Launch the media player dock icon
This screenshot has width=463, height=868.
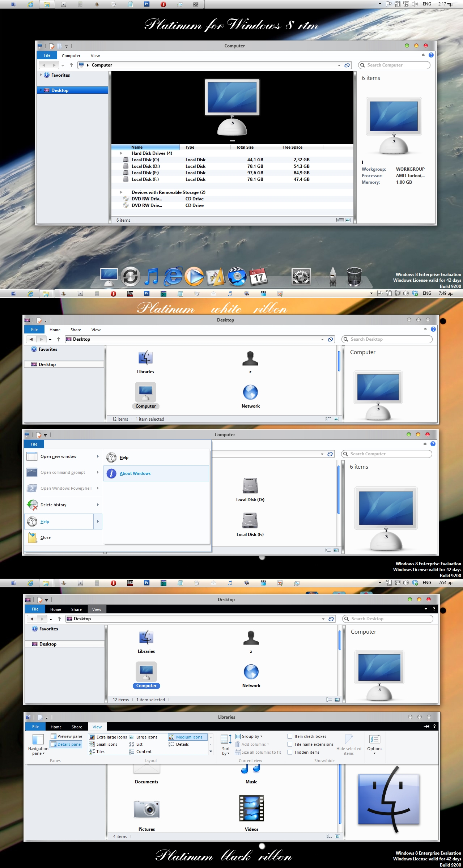194,277
